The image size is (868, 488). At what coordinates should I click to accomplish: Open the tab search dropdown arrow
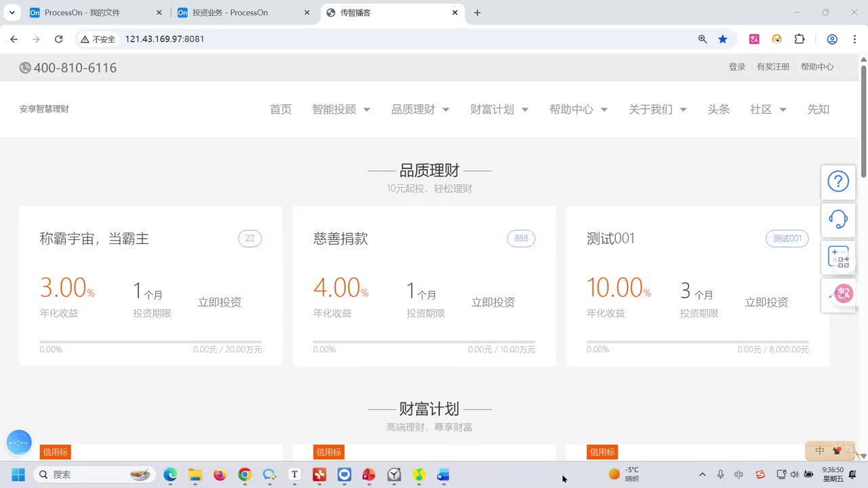[x=12, y=13]
